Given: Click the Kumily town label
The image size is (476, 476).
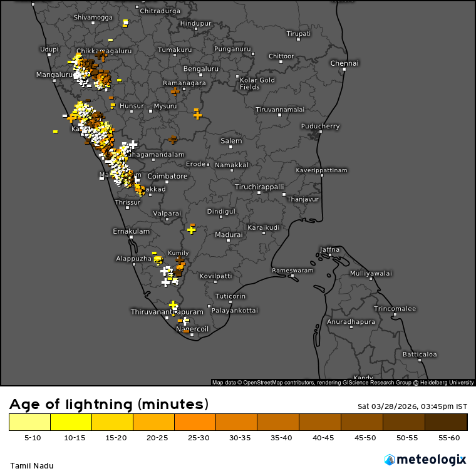Looking at the screenshot, I should tap(178, 253).
